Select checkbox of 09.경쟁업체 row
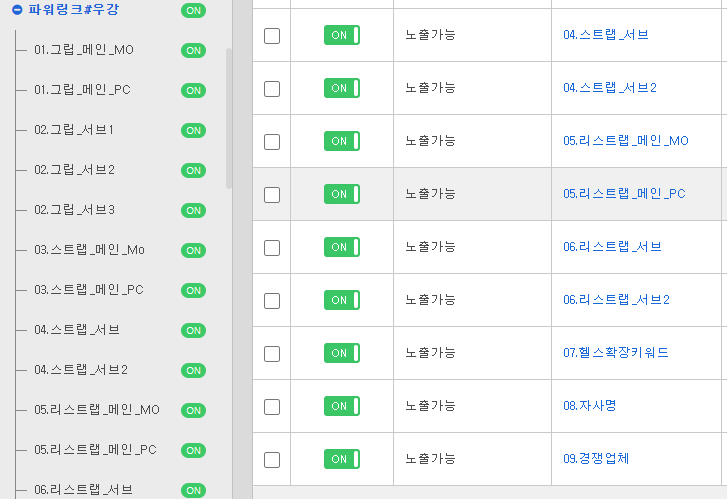Screen dimensions: 727x499 [x=272, y=460]
